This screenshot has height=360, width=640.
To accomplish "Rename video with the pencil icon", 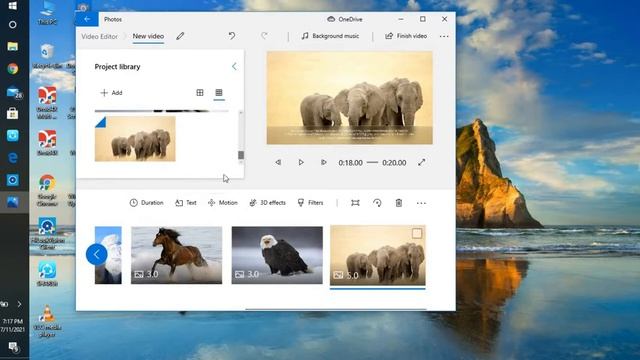I will tap(180, 36).
